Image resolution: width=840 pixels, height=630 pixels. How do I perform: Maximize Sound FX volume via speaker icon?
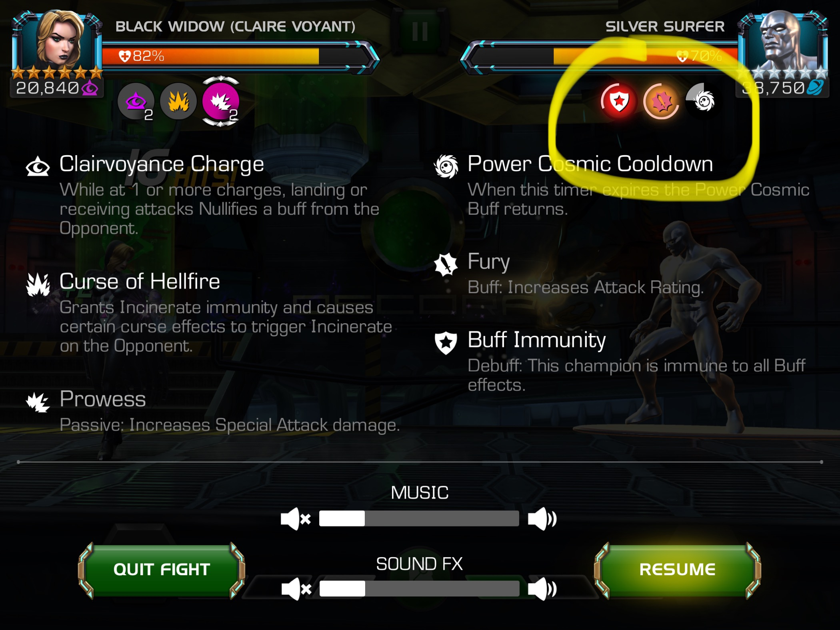coord(542,589)
